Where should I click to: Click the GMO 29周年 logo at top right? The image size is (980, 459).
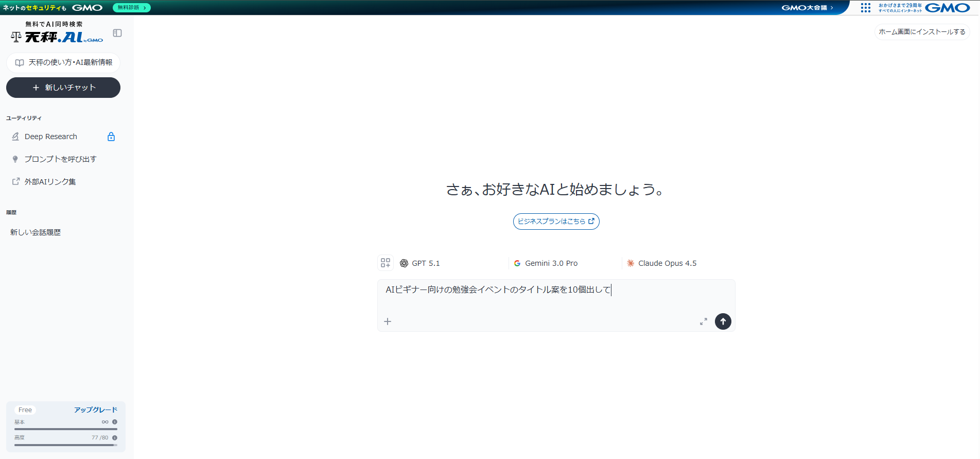pos(924,8)
